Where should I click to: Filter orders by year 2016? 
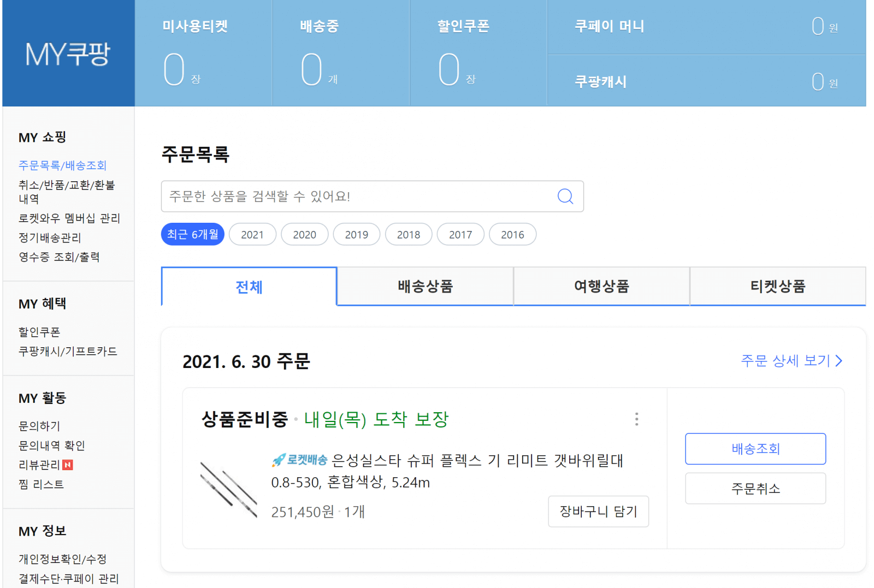(x=512, y=234)
